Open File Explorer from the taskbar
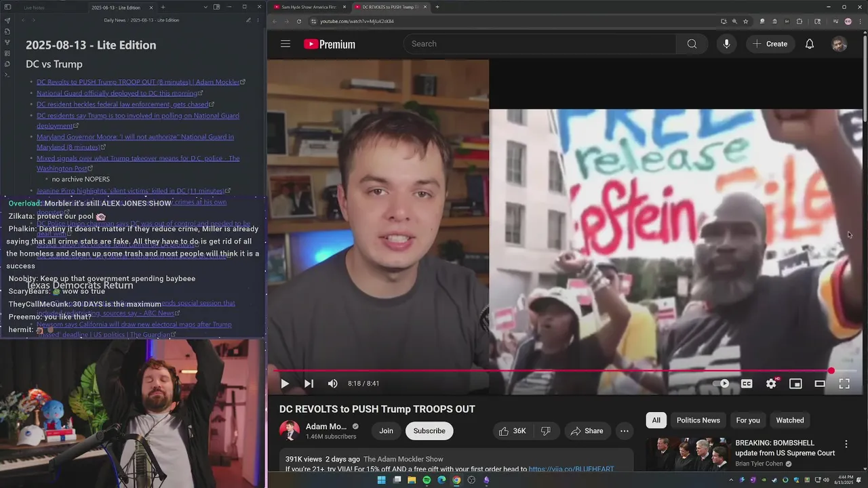The image size is (868, 488). tap(412, 480)
